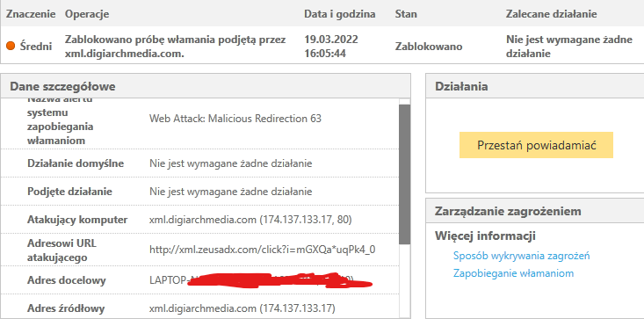The image size is (644, 319).
Task: Select the Adres docelowy detail row
Action: pos(199,280)
